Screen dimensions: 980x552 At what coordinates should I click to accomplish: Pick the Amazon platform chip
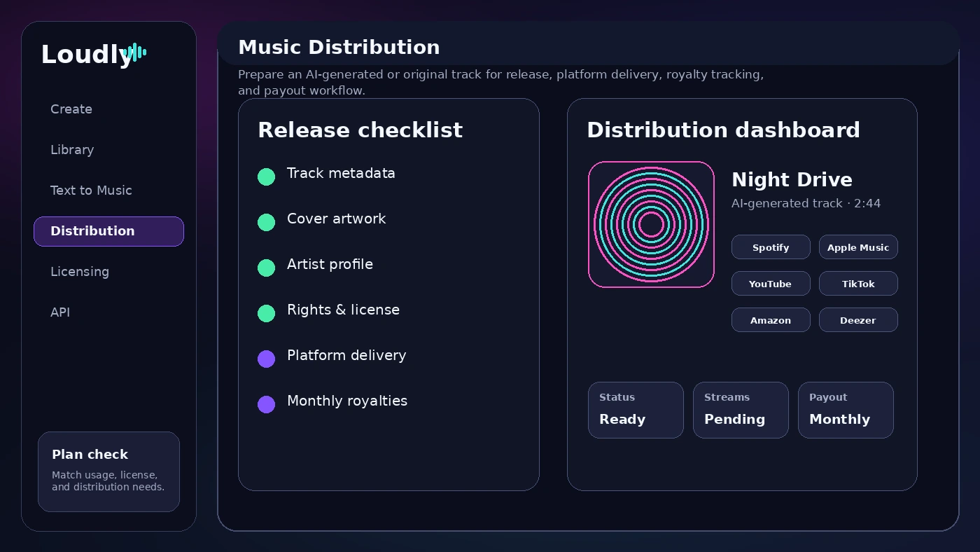[x=771, y=320]
